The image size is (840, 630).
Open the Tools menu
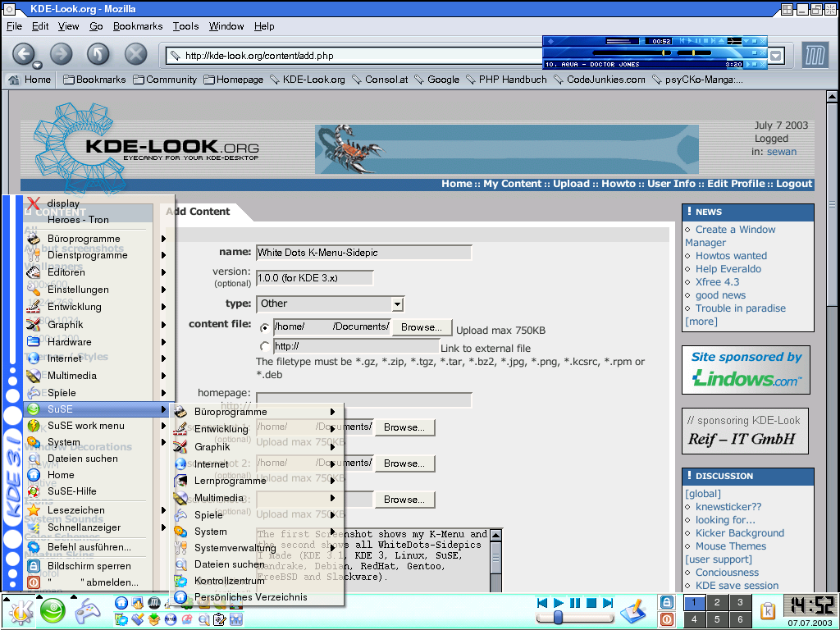click(185, 26)
